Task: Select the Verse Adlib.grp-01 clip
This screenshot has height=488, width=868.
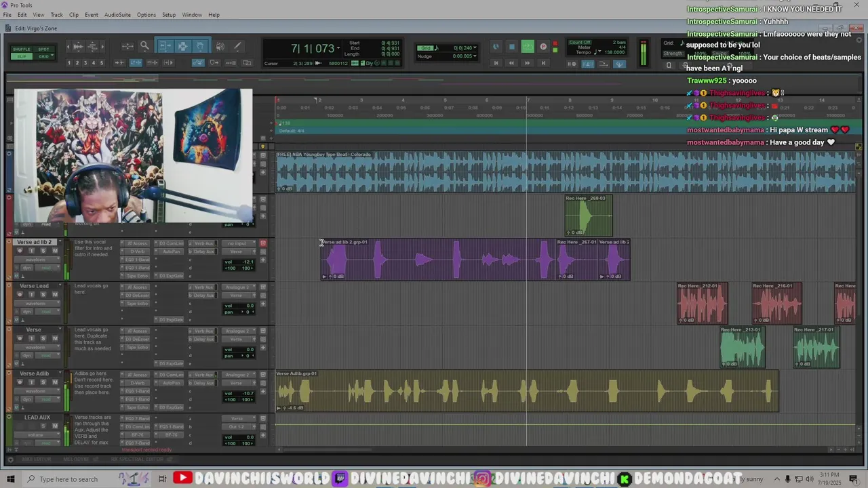Action: click(527, 391)
